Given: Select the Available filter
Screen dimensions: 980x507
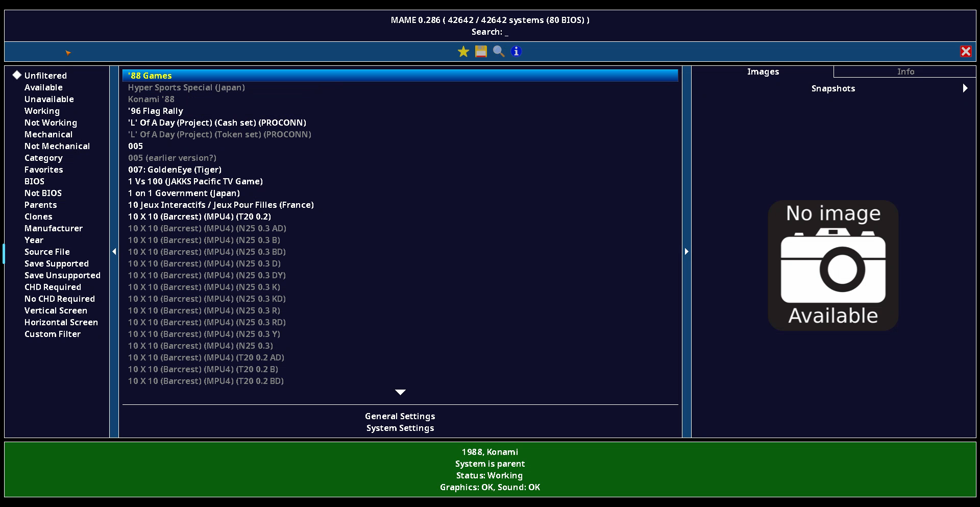Looking at the screenshot, I should (x=43, y=87).
